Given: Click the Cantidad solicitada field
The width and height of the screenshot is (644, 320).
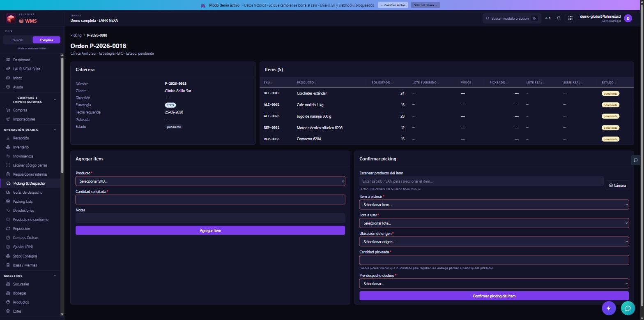Looking at the screenshot, I should [x=210, y=199].
